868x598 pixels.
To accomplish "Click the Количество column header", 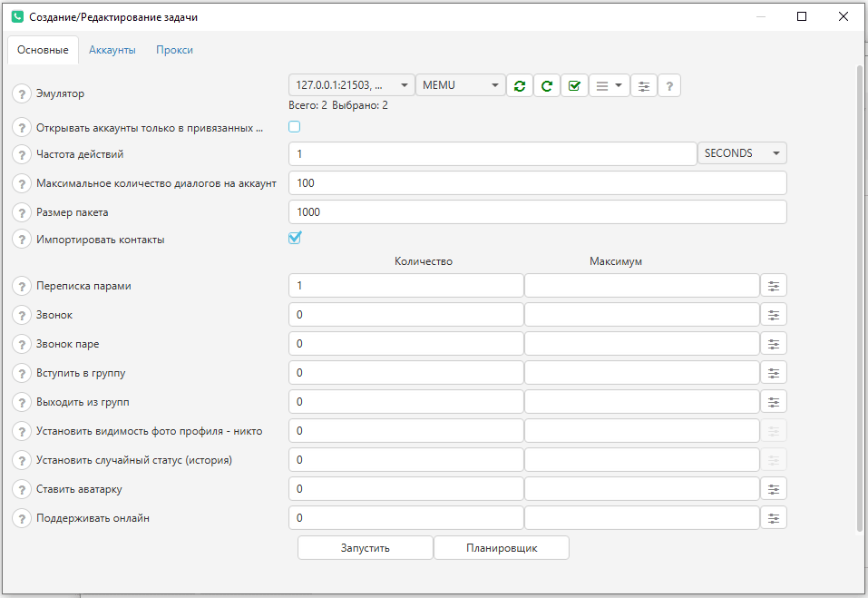I will [x=424, y=261].
